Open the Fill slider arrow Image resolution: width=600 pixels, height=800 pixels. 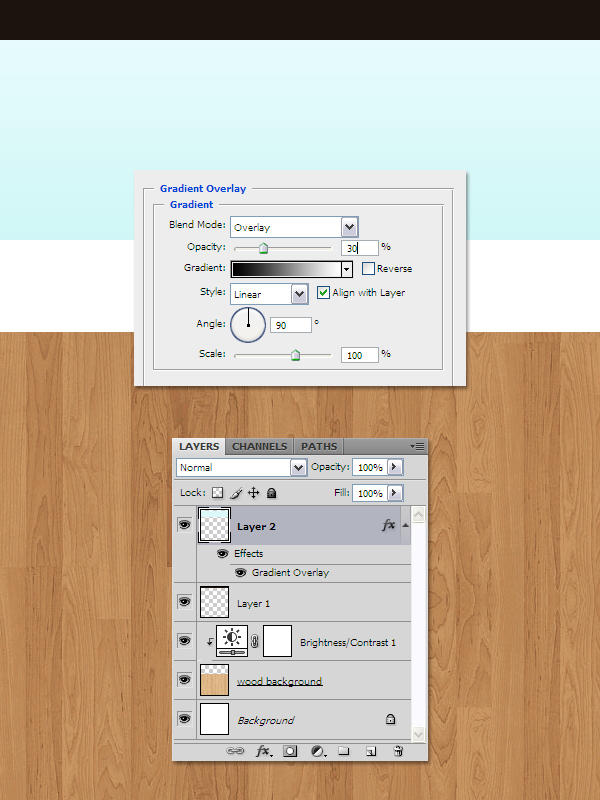(395, 493)
